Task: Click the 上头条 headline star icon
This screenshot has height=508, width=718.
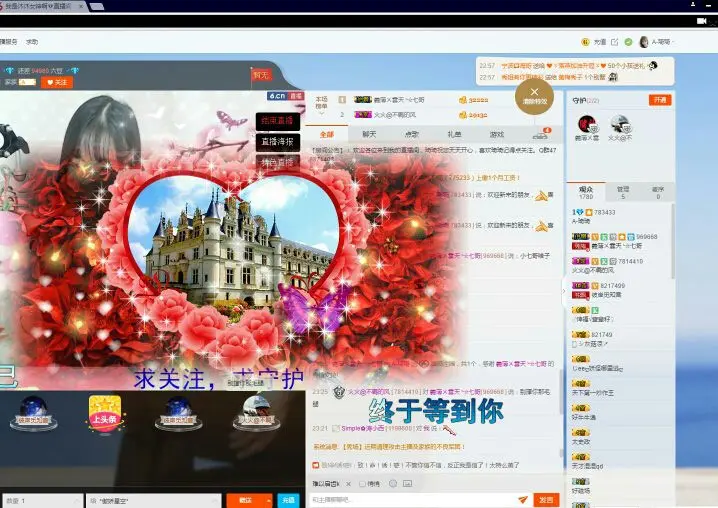Action: point(105,413)
